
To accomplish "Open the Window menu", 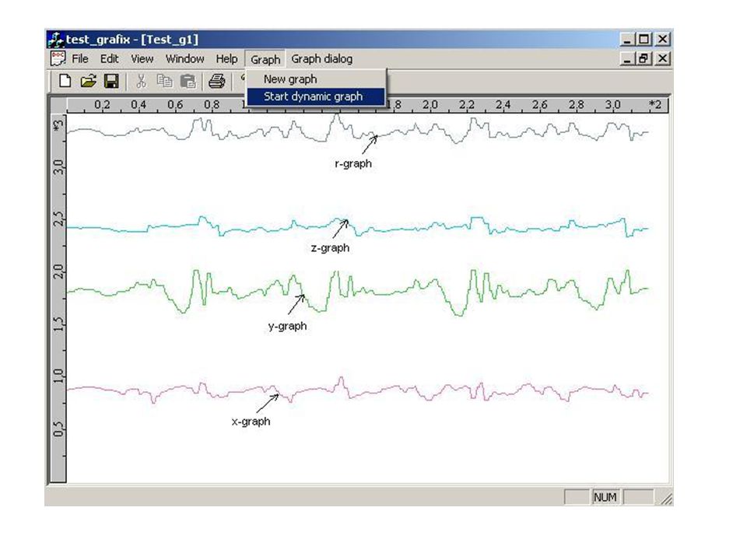I will point(185,58).
